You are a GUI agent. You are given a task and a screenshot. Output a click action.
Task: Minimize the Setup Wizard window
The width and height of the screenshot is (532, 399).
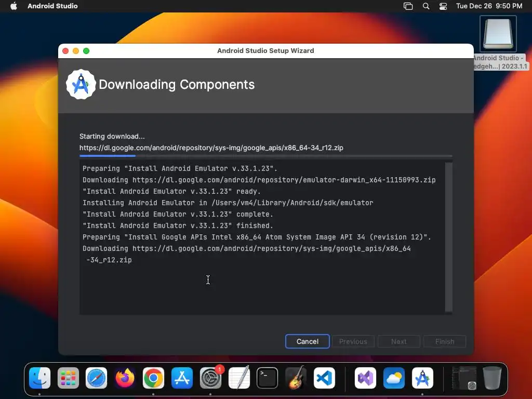(x=76, y=51)
